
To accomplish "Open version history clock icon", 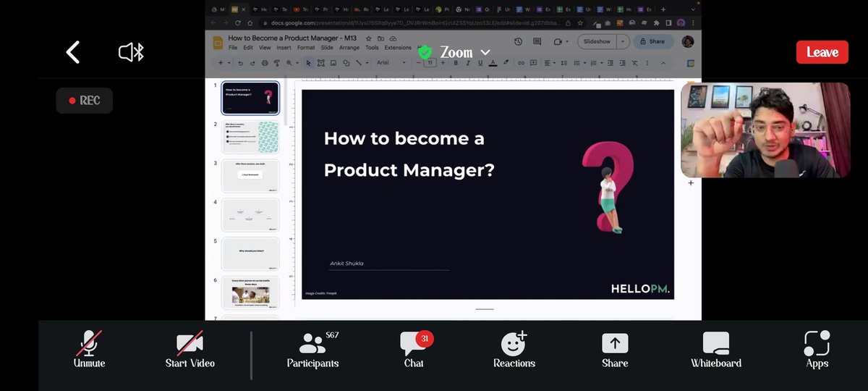I will tap(518, 42).
